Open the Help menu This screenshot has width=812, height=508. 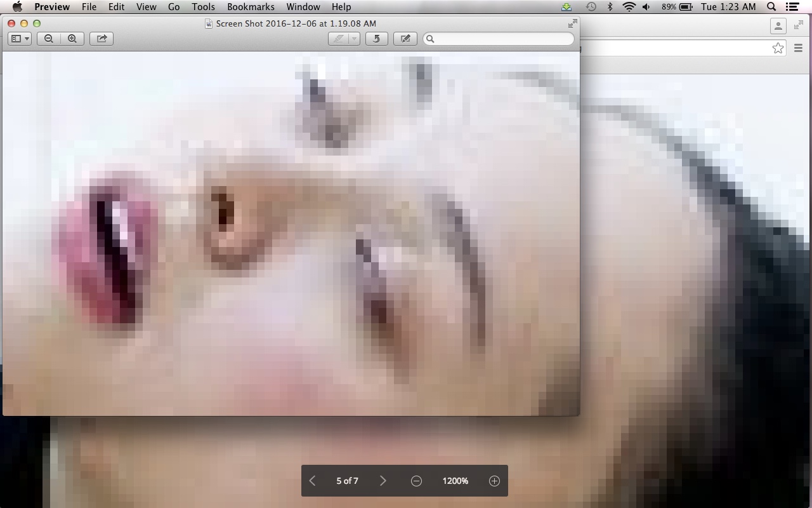click(x=341, y=7)
